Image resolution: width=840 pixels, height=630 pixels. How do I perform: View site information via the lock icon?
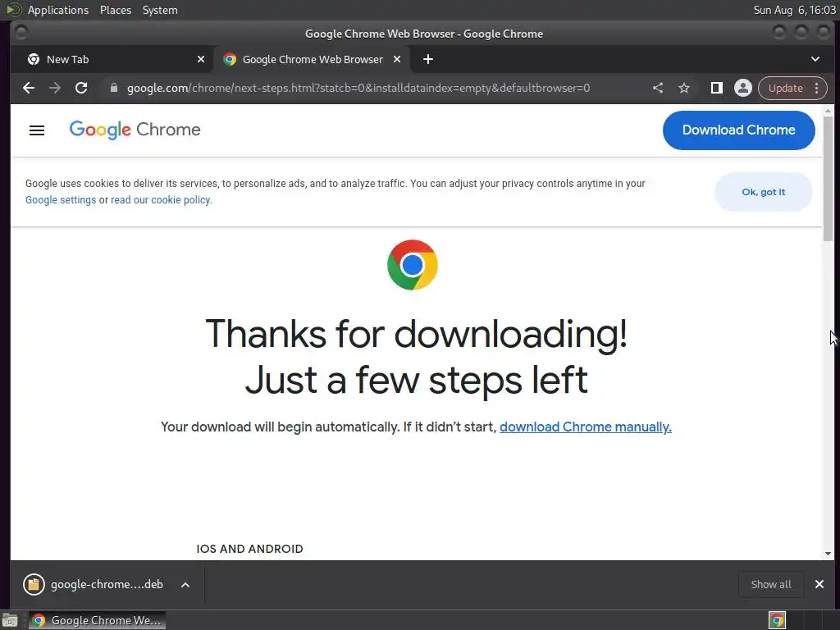coord(113,88)
